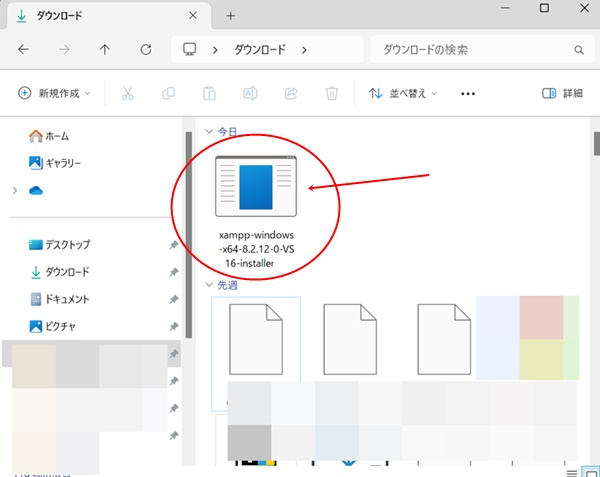
Task: Open ドキュメント in the sidebar
Action: (60, 299)
